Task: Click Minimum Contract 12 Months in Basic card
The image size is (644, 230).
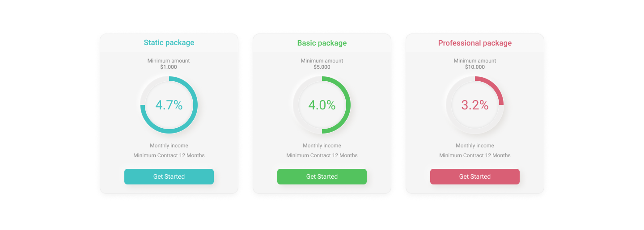Action: coord(322,155)
